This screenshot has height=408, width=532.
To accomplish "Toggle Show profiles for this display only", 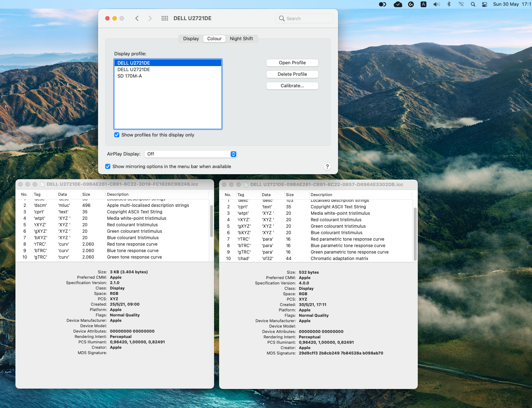I will tap(117, 135).
